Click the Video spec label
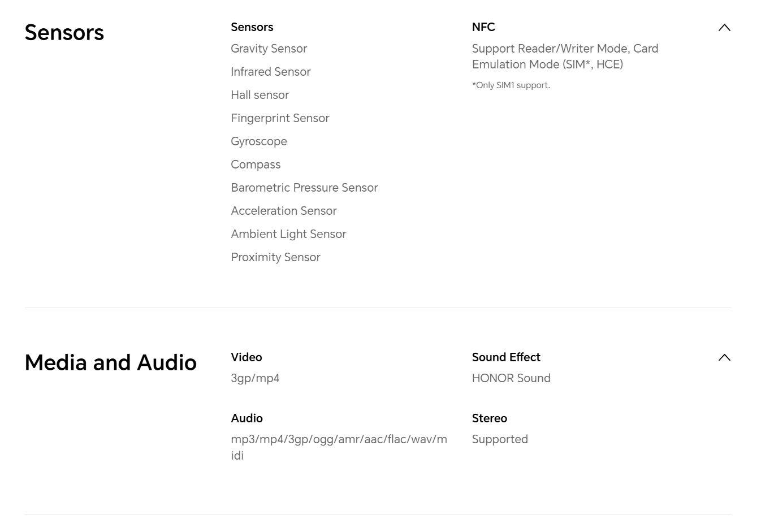This screenshot has height=532, width=774. (246, 357)
